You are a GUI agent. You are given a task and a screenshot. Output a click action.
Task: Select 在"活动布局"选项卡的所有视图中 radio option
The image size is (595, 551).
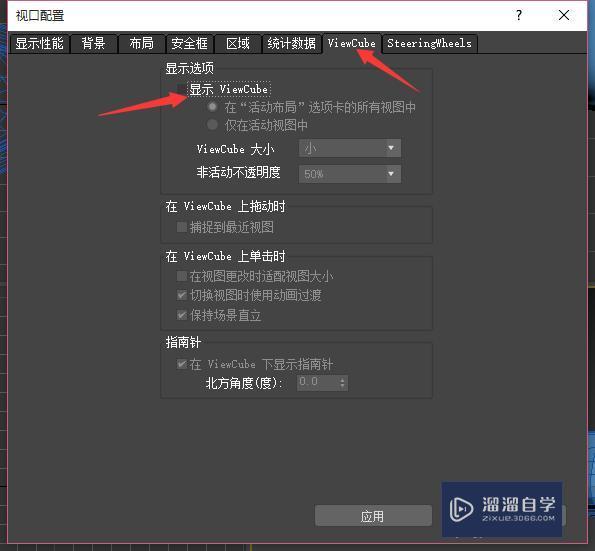(x=212, y=107)
